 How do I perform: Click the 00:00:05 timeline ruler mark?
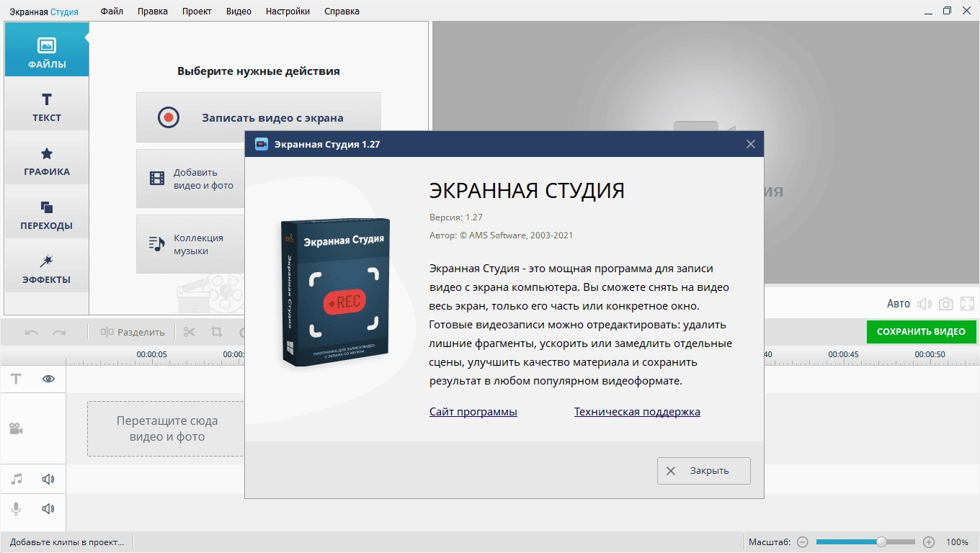pyautogui.click(x=152, y=354)
